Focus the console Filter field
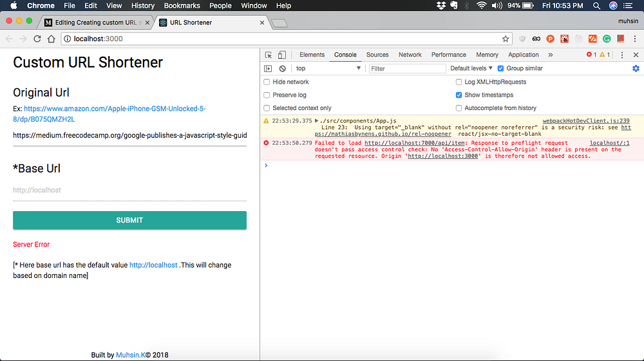This screenshot has height=361, width=644. [407, 68]
